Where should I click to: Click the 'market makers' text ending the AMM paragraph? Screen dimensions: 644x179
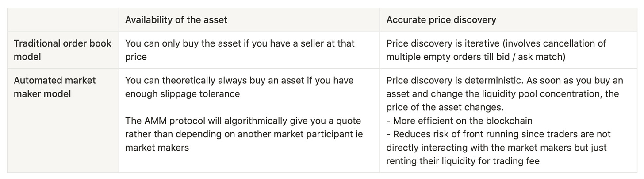coord(157,148)
